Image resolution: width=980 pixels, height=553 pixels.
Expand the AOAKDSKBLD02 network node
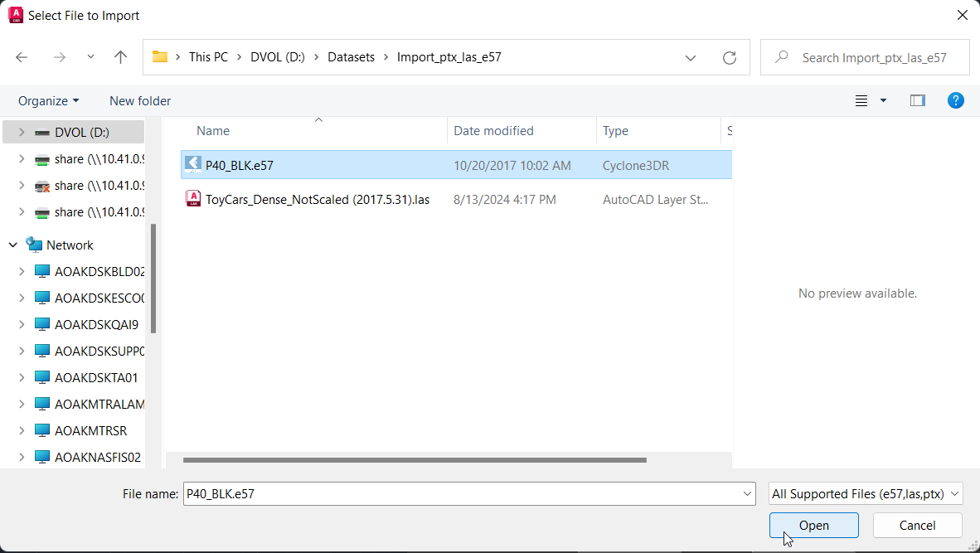[x=22, y=271]
